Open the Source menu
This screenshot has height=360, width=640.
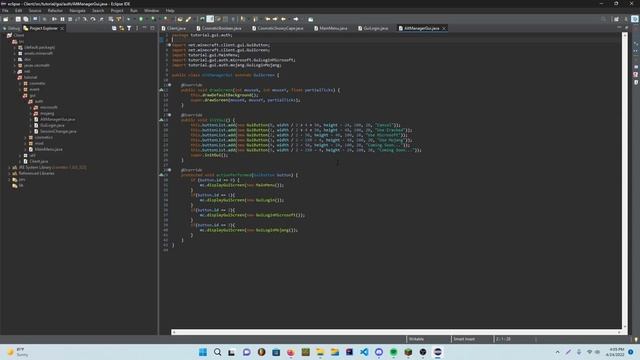click(x=35, y=11)
